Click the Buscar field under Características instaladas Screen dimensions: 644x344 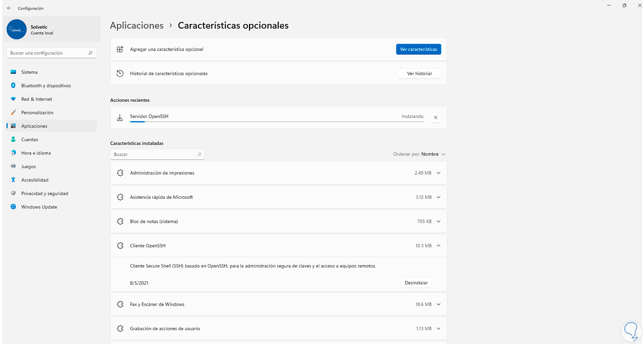[155, 154]
